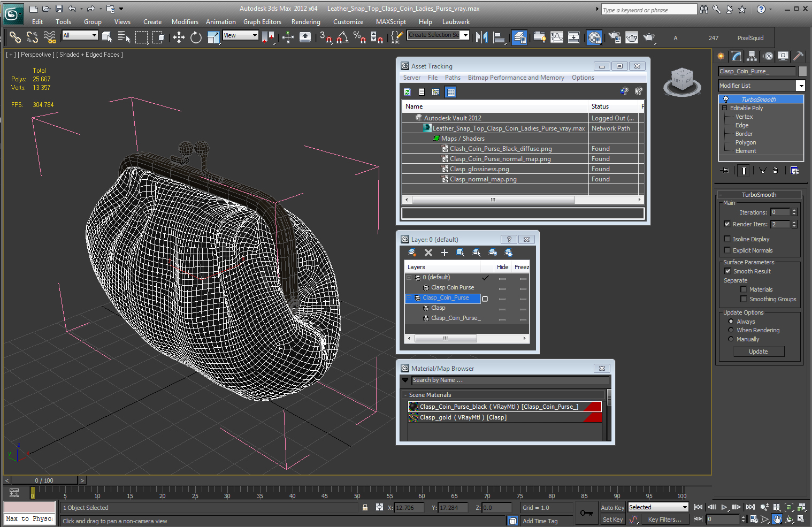Toggle Smooth Result checkbox
812x527 pixels.
click(727, 271)
